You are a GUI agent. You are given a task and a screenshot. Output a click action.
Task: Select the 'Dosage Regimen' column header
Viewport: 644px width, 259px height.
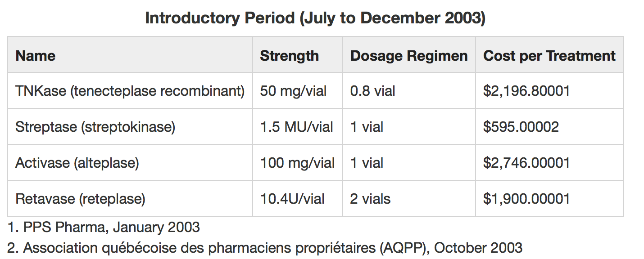pos(408,56)
